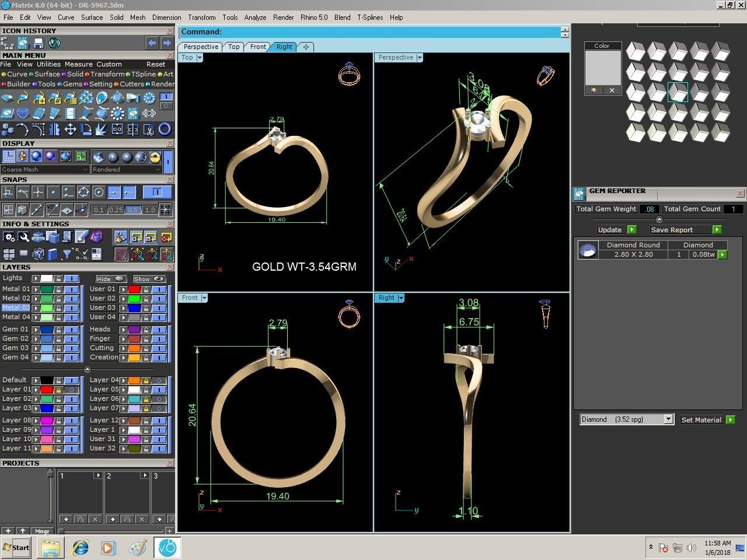Click the Update button in Gem Reporter
This screenshot has height=560, width=747.
(x=616, y=230)
